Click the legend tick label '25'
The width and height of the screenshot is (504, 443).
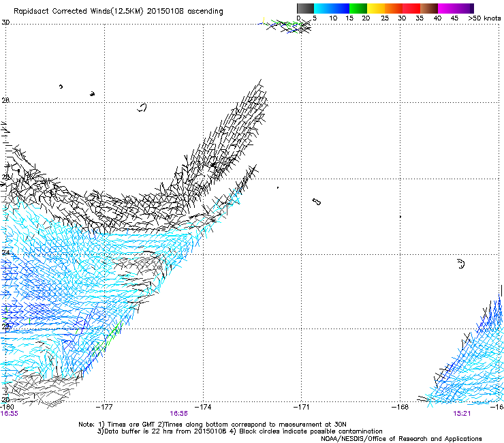(x=385, y=18)
